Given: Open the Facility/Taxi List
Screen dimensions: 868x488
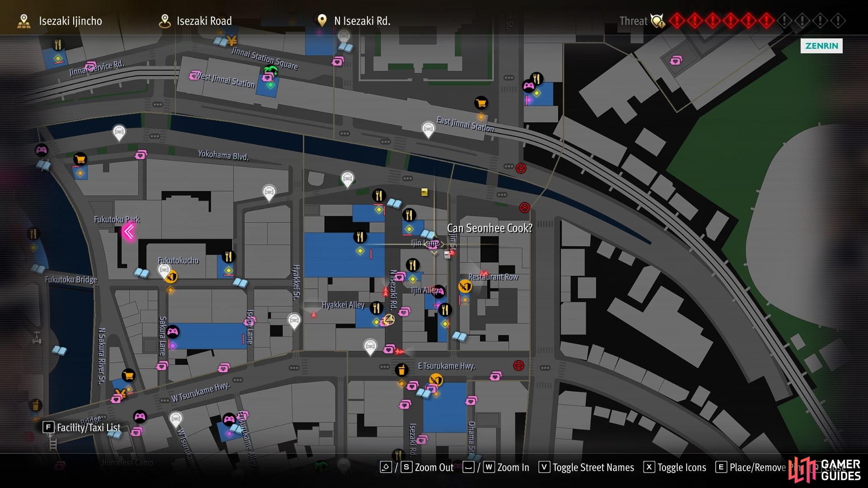Looking at the screenshot, I should click(x=82, y=427).
